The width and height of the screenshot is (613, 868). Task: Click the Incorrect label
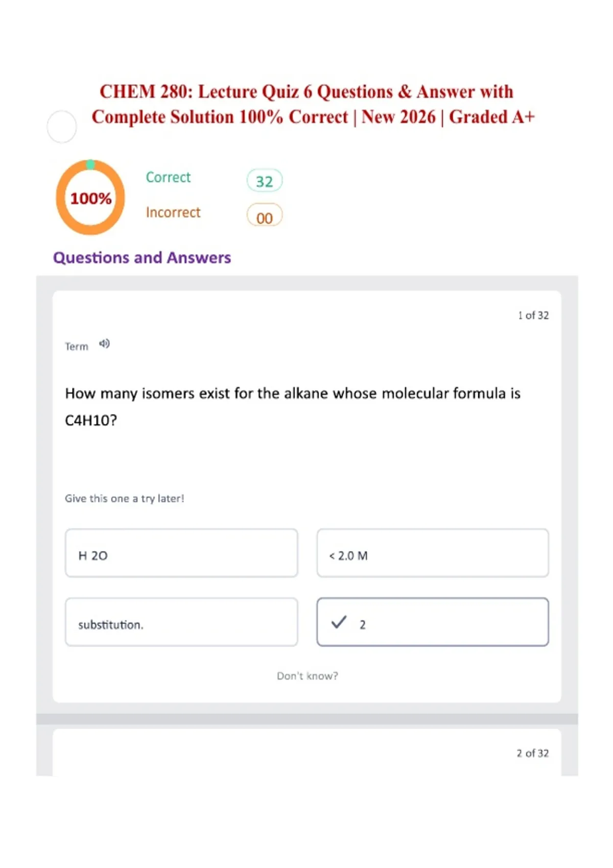tap(173, 212)
